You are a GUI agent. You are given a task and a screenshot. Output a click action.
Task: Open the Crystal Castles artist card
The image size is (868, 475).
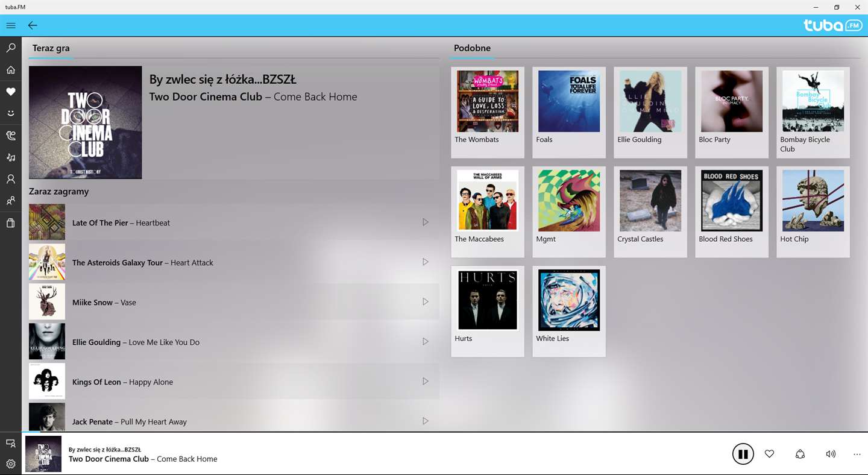(650, 212)
